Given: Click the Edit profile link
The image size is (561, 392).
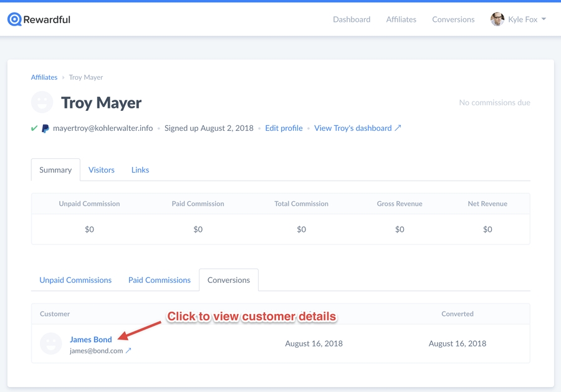Looking at the screenshot, I should tap(284, 128).
